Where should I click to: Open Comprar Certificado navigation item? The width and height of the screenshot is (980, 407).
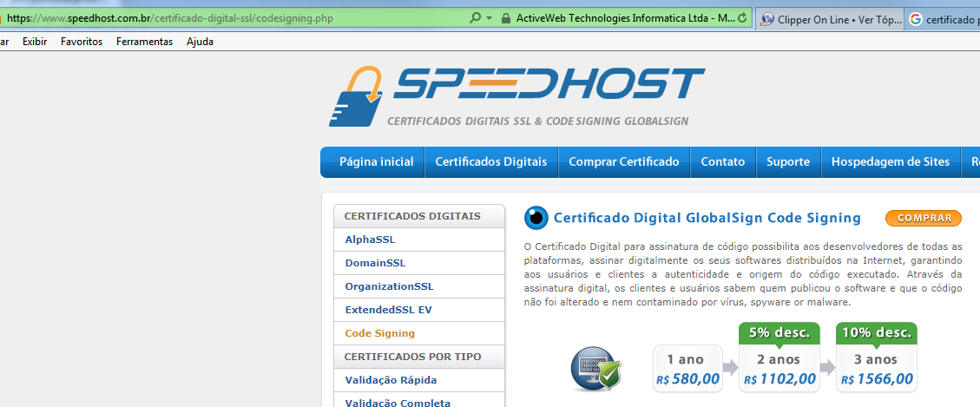[x=623, y=161]
